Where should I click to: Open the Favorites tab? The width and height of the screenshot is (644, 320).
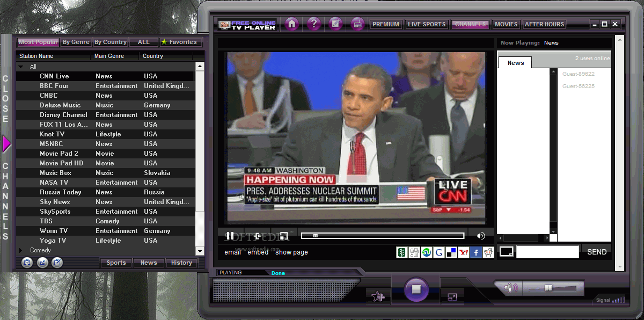(x=180, y=42)
